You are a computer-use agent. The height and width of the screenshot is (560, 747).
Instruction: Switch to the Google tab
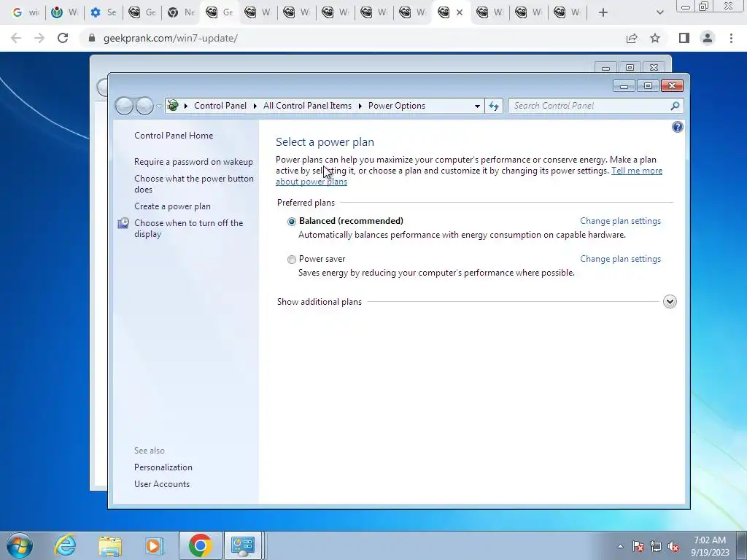coord(26,12)
